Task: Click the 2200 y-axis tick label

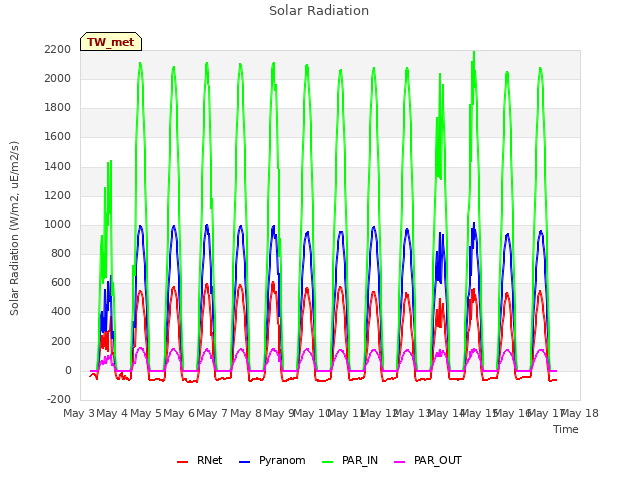Action: click(58, 49)
